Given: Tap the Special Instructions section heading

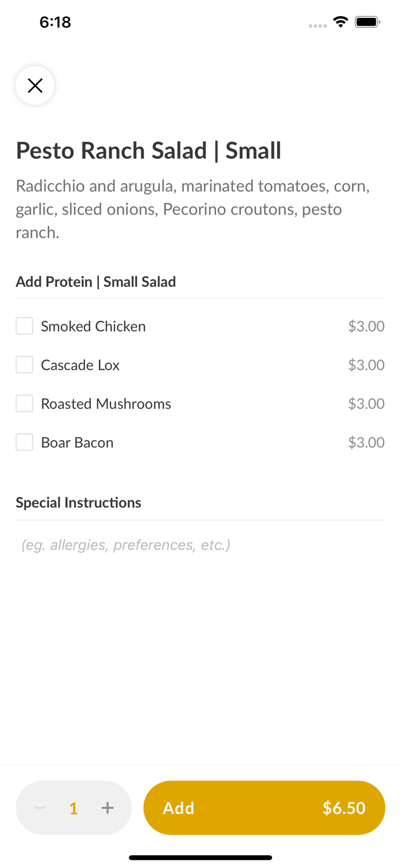Looking at the screenshot, I should [x=79, y=502].
